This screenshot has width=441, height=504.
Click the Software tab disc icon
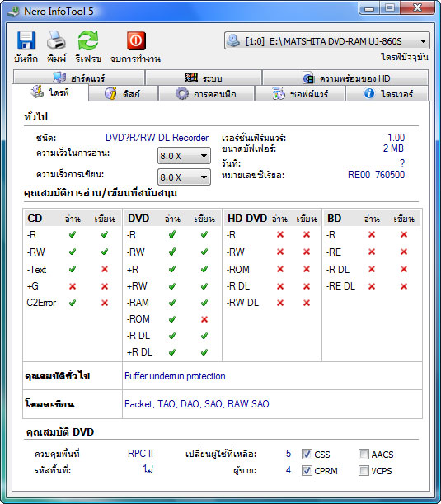click(x=278, y=93)
